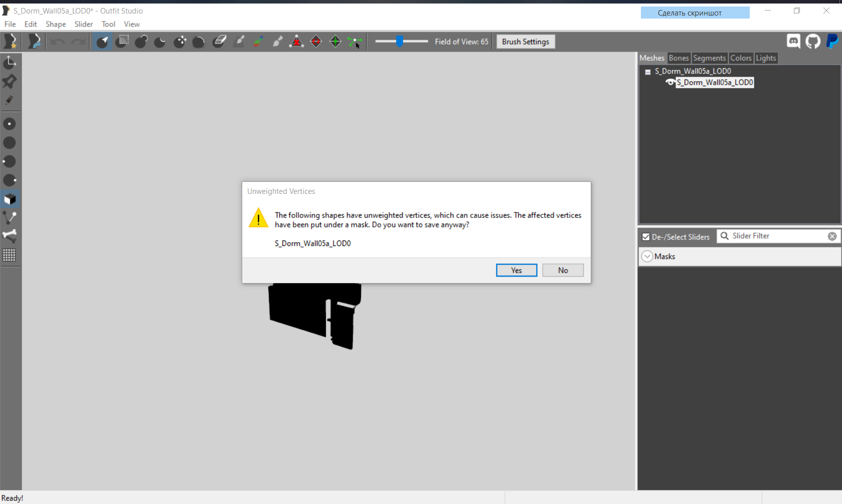Image resolution: width=842 pixels, height=504 pixels.
Task: Open Brush Settings
Action: 525,42
